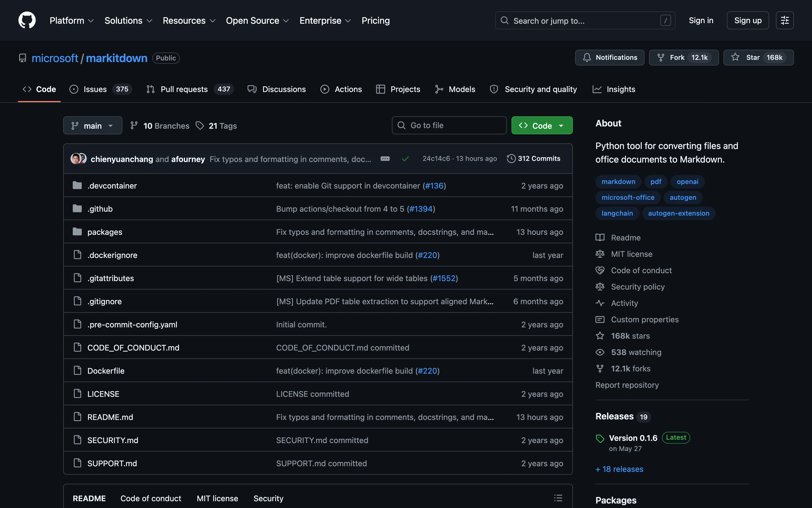This screenshot has height=508, width=812.
Task: View the 10 Branches list
Action: pyautogui.click(x=160, y=125)
